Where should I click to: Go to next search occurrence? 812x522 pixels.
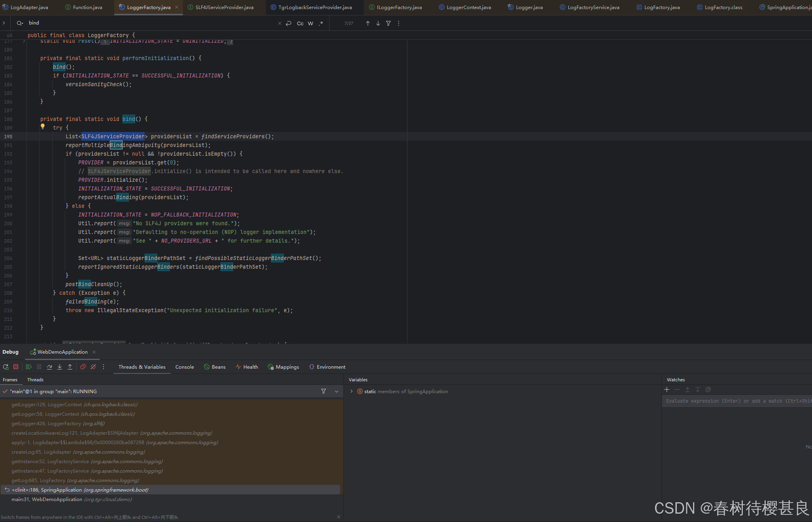coord(378,23)
